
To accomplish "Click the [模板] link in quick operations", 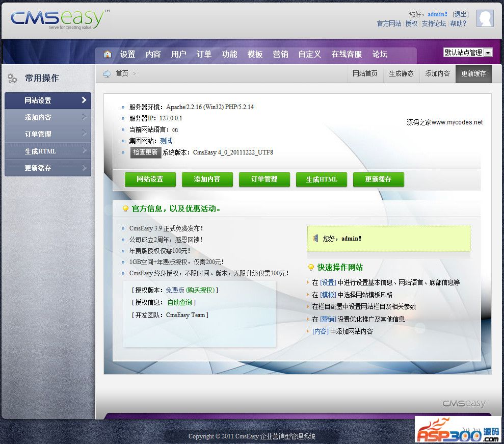I will 328,295.
